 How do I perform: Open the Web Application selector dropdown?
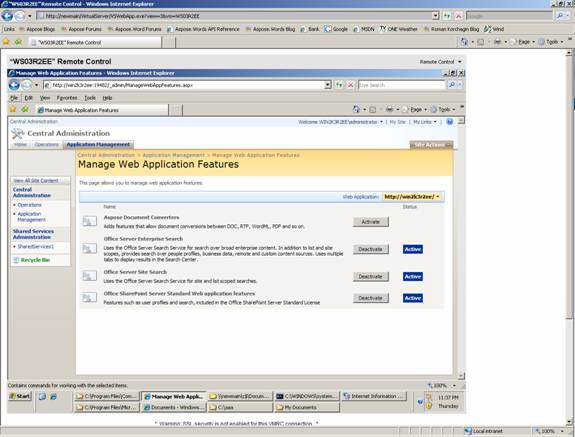[412, 197]
